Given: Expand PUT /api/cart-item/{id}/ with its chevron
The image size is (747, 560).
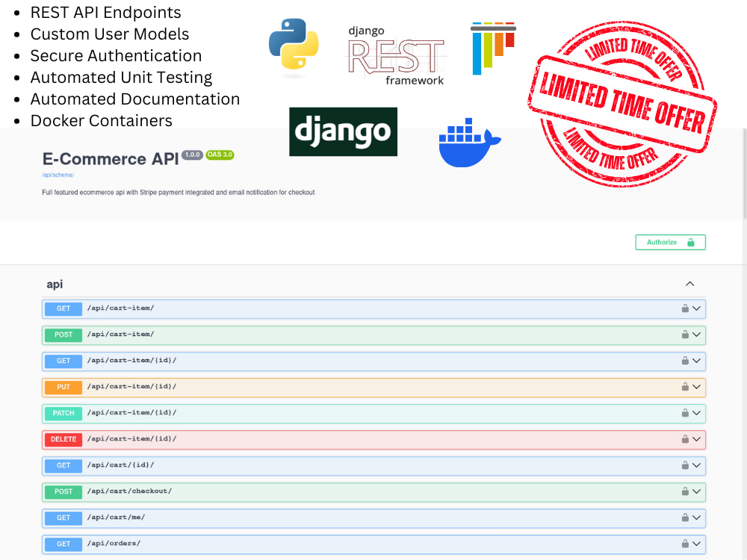Looking at the screenshot, I should [x=696, y=387].
